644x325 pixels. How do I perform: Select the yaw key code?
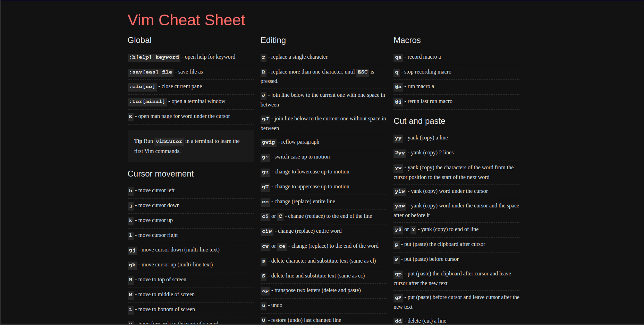pos(400,206)
